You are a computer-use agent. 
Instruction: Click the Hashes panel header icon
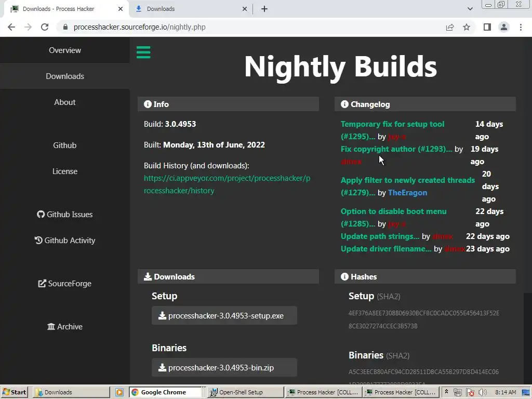(x=344, y=276)
